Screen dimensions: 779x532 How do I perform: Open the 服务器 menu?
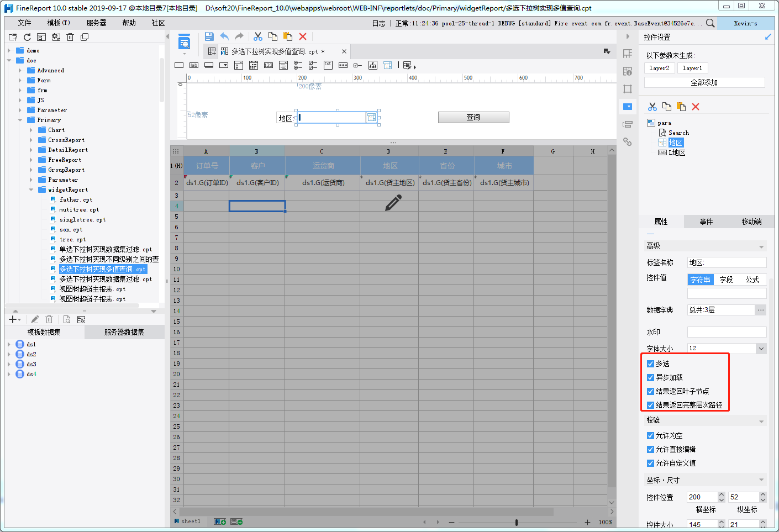[96, 23]
